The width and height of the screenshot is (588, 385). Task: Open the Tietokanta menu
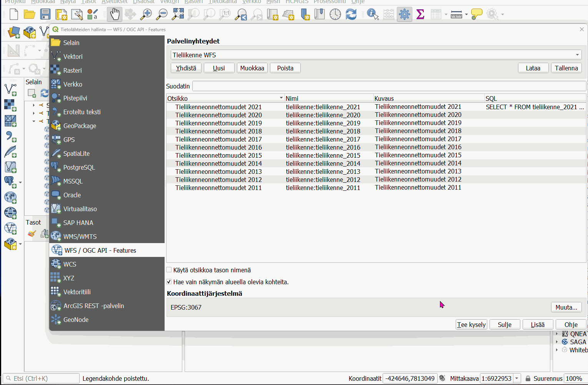(x=223, y=2)
